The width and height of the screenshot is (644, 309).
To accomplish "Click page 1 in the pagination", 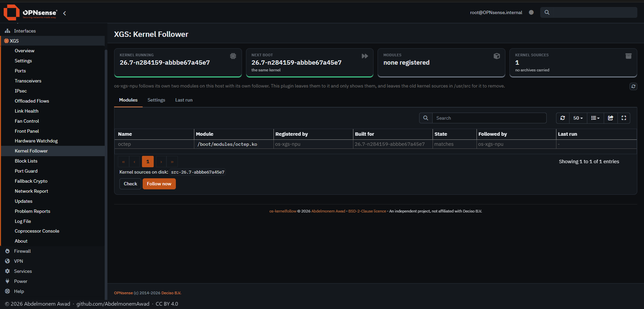I will click(148, 162).
